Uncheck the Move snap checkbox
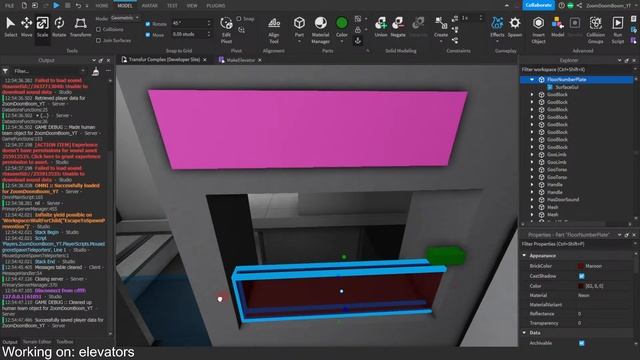Screen dimensions: 640x360 coord(148,35)
